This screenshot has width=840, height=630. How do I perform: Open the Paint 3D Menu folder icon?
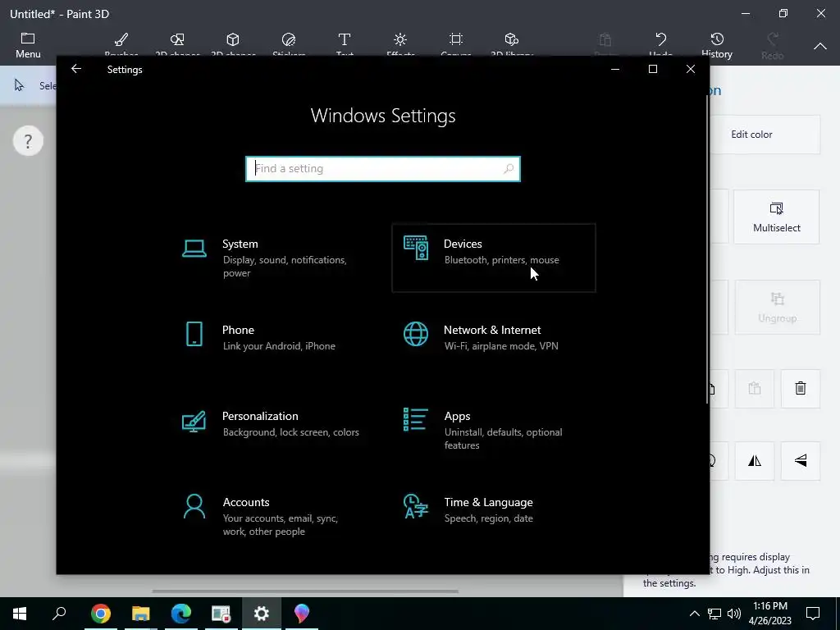(28, 39)
